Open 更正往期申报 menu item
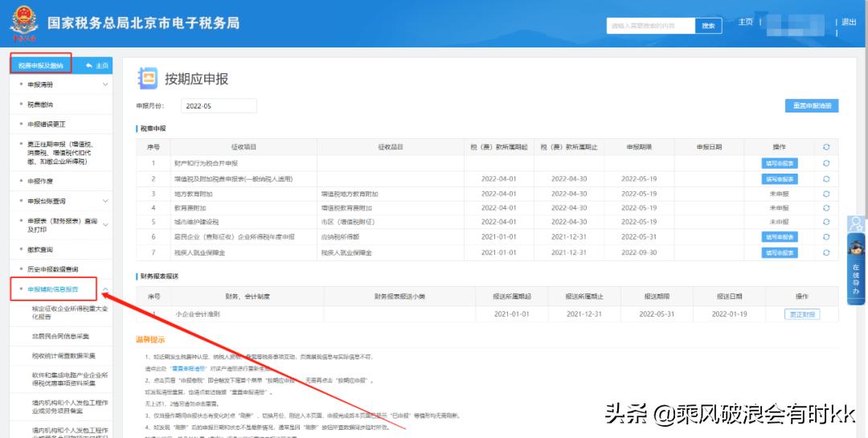868x438 pixels. tap(60, 152)
